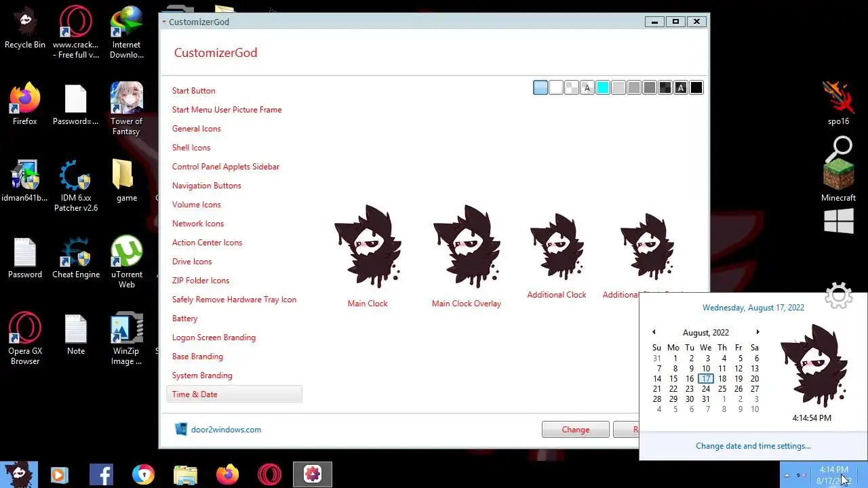Image resolution: width=868 pixels, height=488 pixels.
Task: Select the Password document desktop icon
Action: [x=25, y=258]
